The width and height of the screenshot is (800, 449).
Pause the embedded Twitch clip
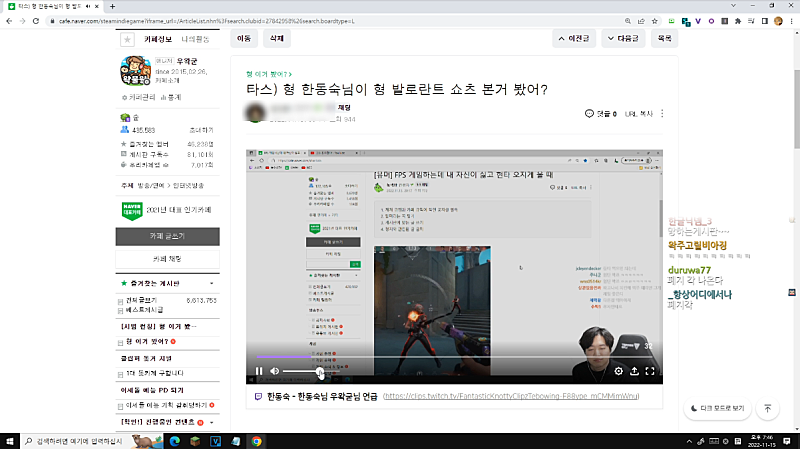[259, 371]
